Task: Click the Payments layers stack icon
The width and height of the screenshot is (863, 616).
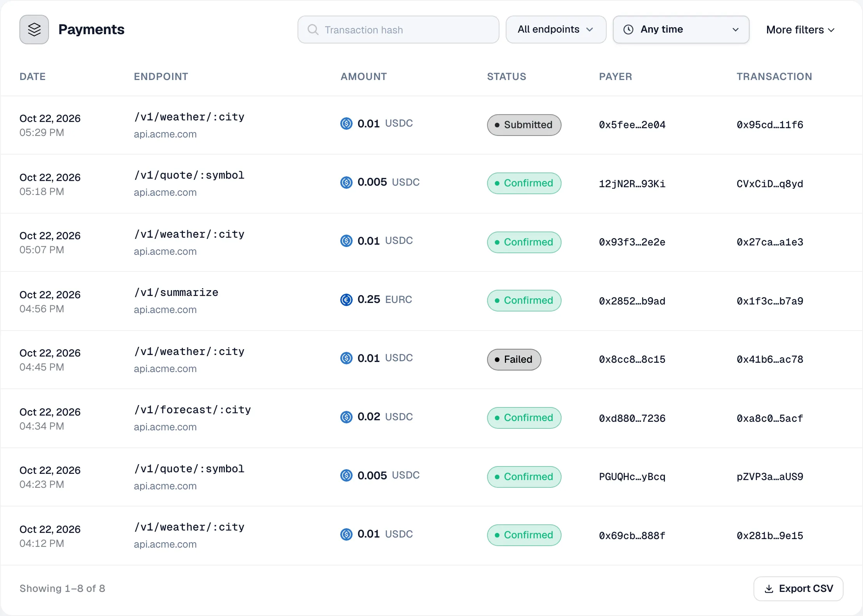Action: pyautogui.click(x=34, y=30)
